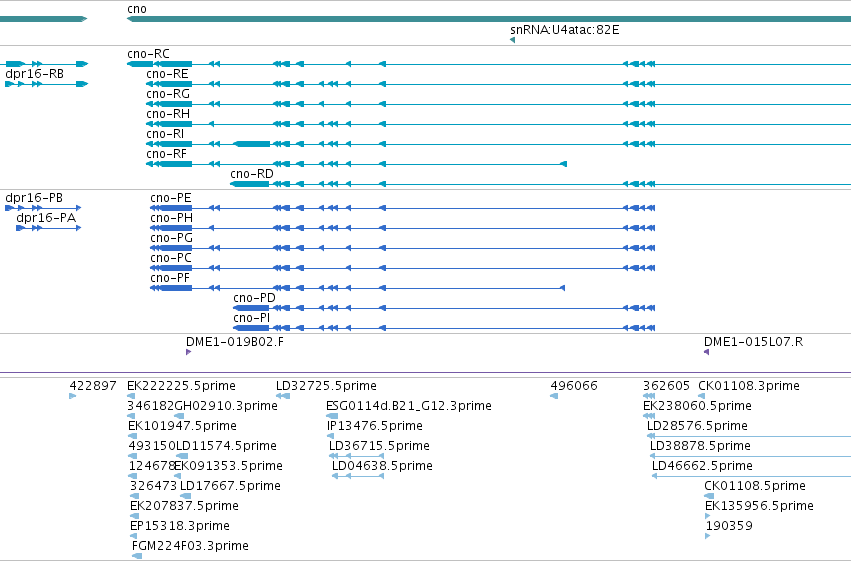Image resolution: width=851 pixels, height=561 pixels.
Task: Select the EK135956.5prime EST label
Action: [x=759, y=506]
